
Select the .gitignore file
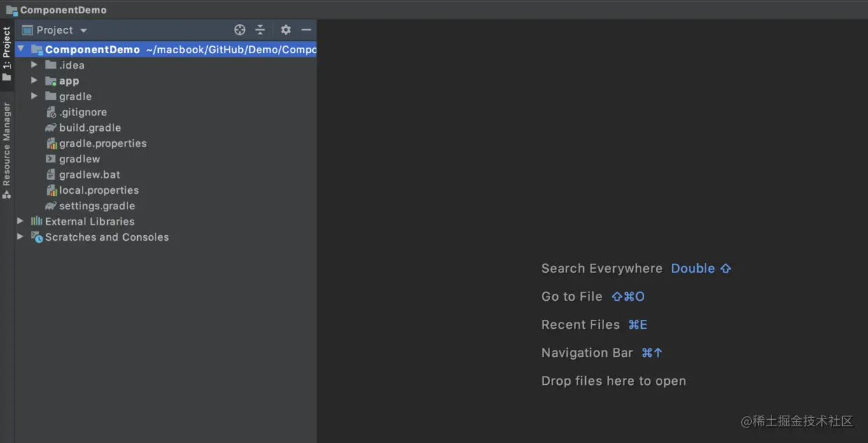83,112
